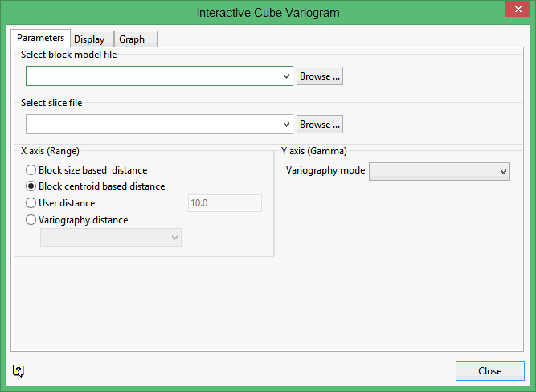
Task: Click the Interactive Cube Variogram title bar
Action: click(x=268, y=12)
